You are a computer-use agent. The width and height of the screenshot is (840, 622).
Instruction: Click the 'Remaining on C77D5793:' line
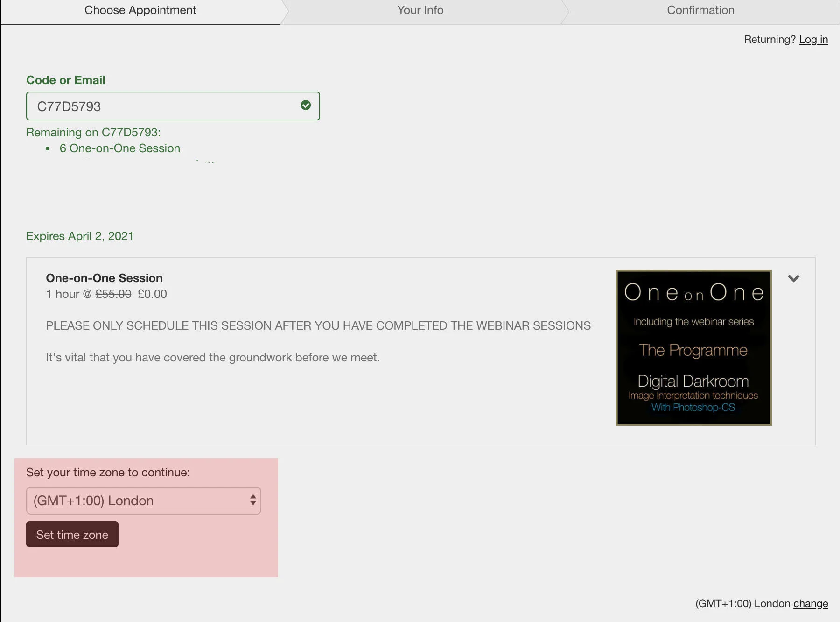click(x=93, y=132)
